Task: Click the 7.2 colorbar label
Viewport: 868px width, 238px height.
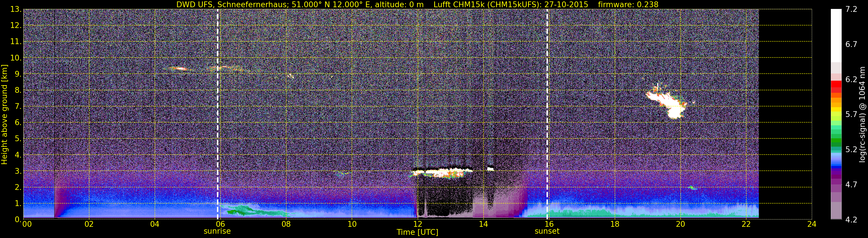Action: [x=851, y=10]
